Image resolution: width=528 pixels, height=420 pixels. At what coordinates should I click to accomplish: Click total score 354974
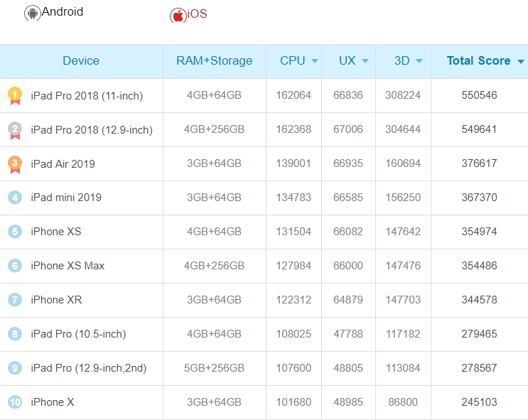click(x=479, y=232)
